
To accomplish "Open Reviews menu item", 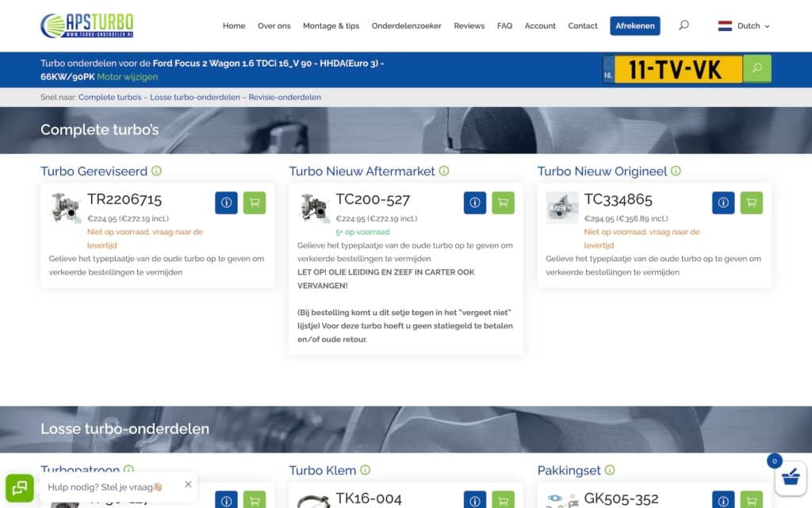I will (469, 26).
